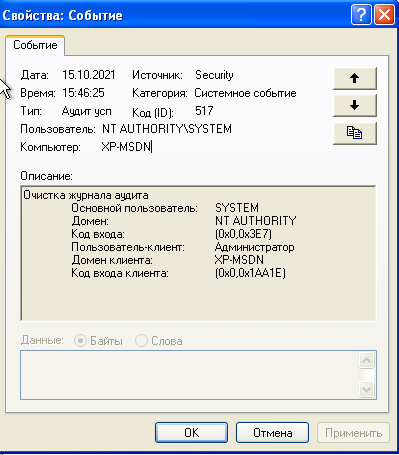Click the client logon code (0x0,0x1AA1E)
399x455 pixels.
coord(250,273)
